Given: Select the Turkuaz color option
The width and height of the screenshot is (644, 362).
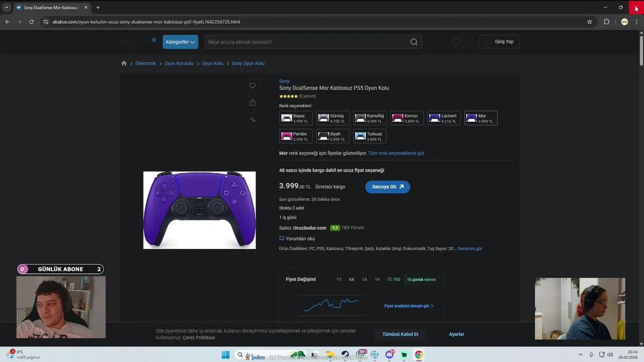Looking at the screenshot, I should (x=370, y=136).
